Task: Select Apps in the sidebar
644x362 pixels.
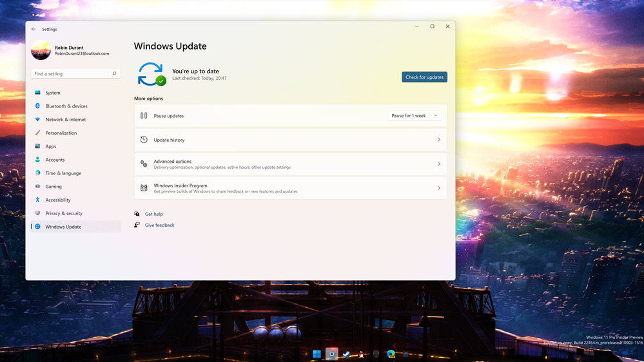Action: pos(75,146)
